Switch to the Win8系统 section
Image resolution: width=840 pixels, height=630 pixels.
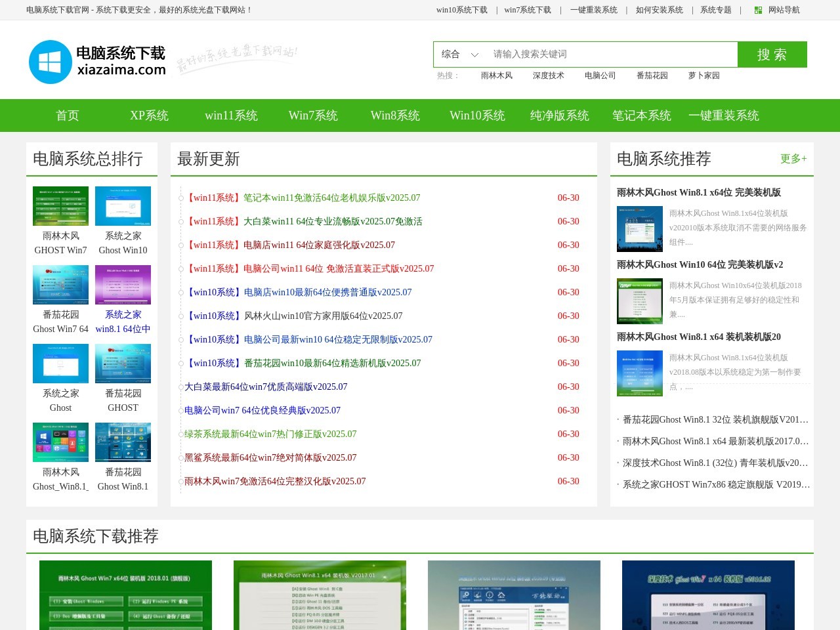396,115
